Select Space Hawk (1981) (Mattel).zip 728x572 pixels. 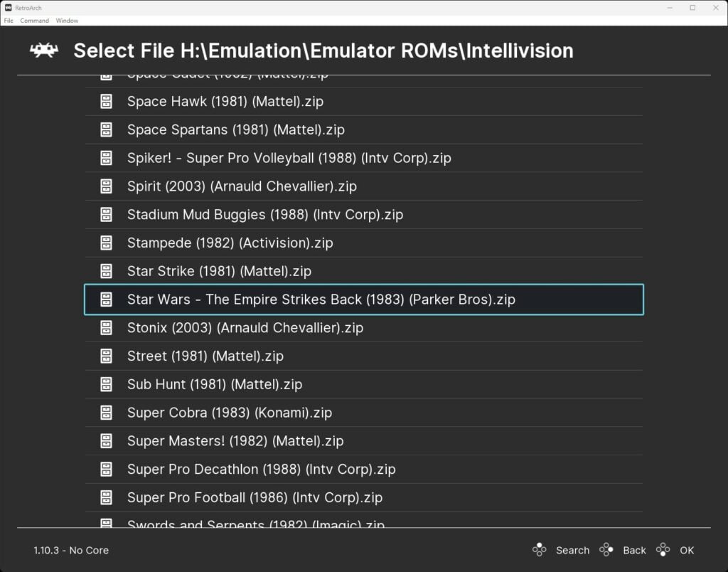(x=364, y=101)
